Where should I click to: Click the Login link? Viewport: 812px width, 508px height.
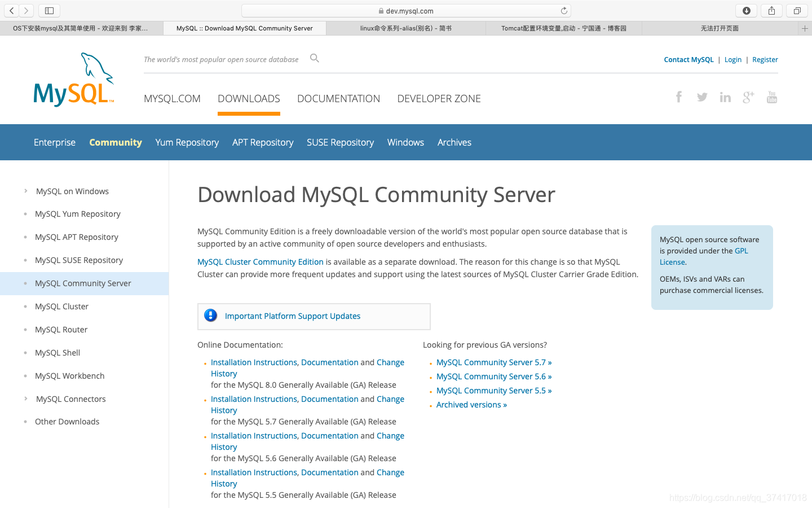click(733, 59)
